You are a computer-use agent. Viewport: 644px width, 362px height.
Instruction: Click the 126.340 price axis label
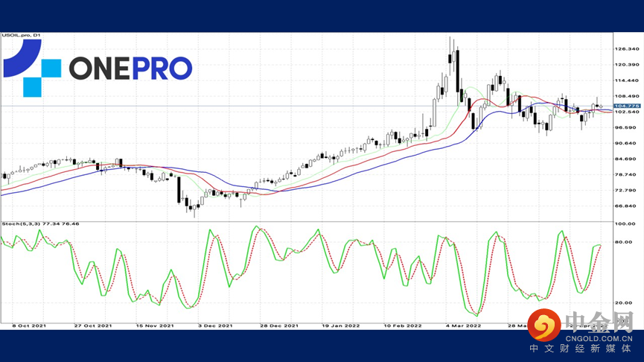coord(627,49)
